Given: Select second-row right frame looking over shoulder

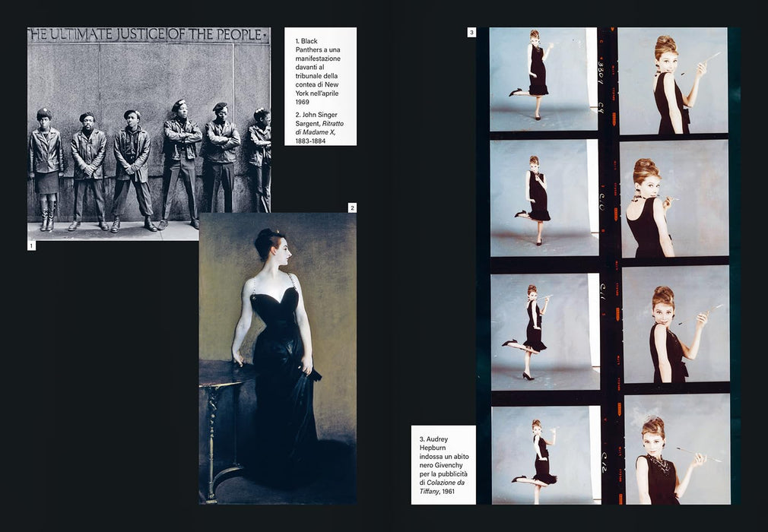Looking at the screenshot, I should coord(674,198).
